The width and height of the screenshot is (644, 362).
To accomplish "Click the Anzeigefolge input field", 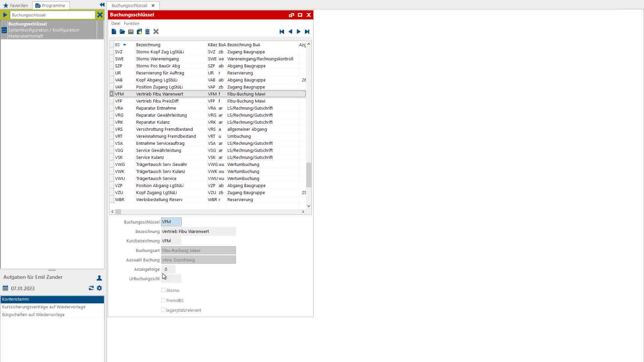I will coord(168,269).
